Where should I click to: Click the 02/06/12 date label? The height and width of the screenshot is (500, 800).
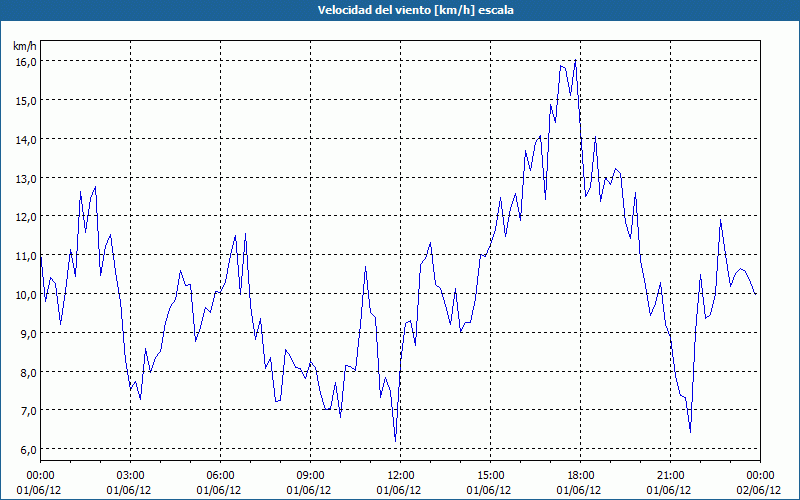pos(759,490)
